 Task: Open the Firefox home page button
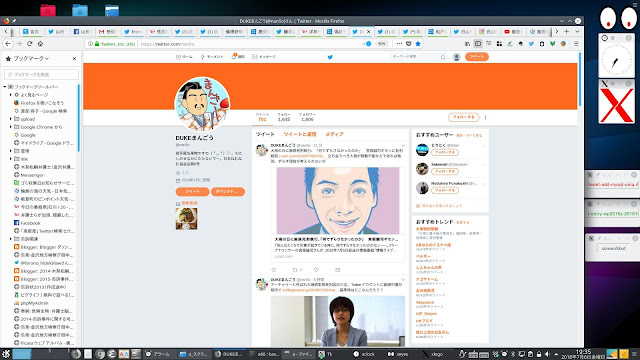pos(40,44)
